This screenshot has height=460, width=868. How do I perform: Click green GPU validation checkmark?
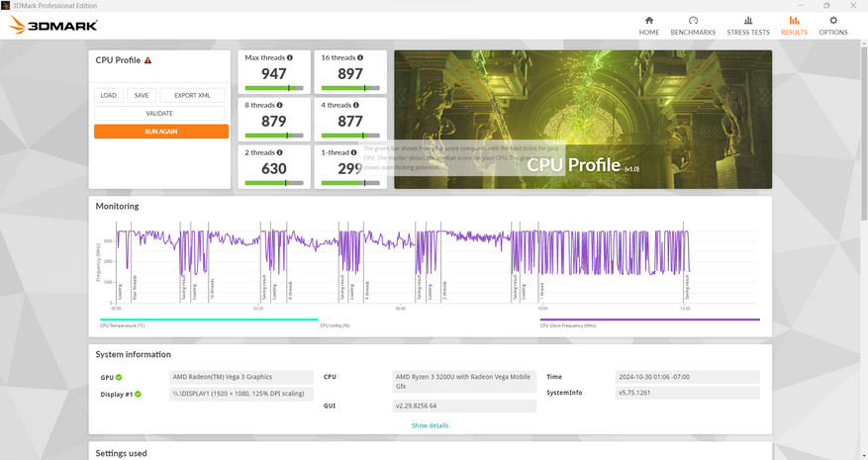(x=119, y=378)
